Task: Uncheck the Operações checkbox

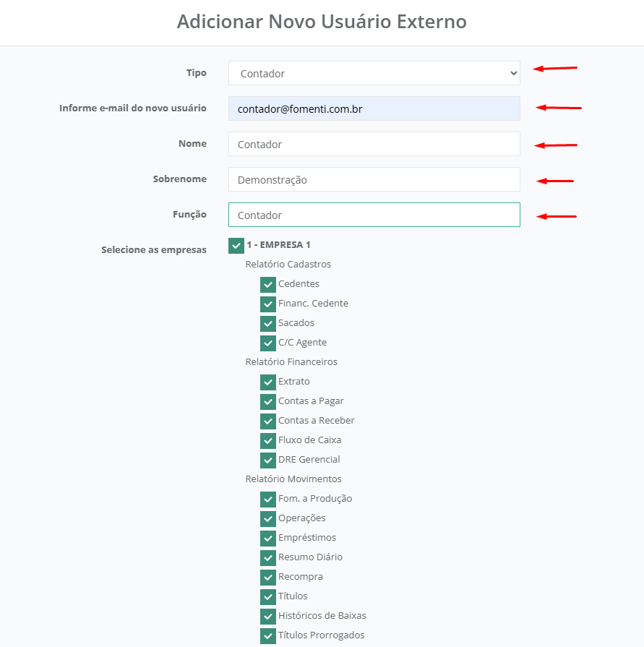Action: click(x=268, y=518)
